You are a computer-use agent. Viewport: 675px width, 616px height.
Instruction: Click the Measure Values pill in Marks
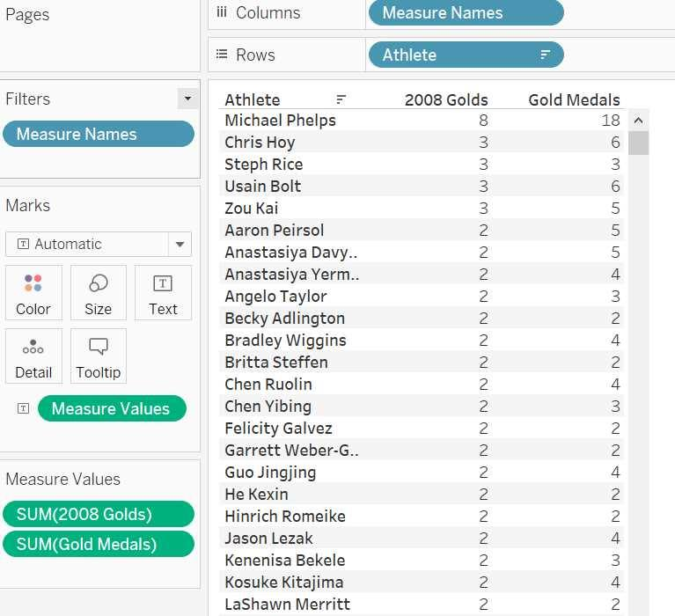(111, 408)
